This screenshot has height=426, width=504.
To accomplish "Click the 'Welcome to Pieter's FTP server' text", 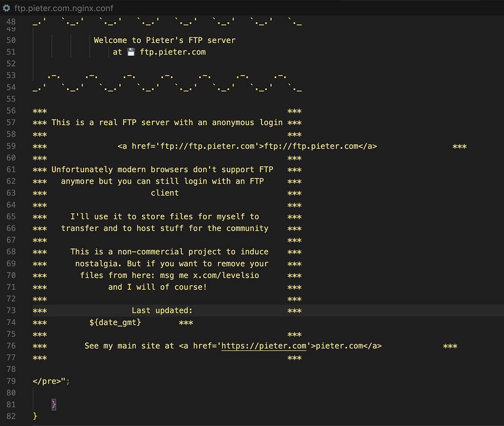I will click(165, 40).
